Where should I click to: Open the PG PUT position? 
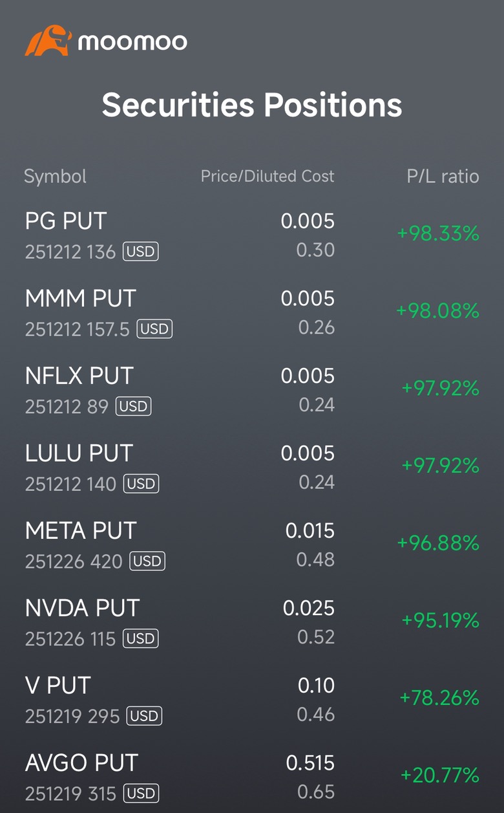tap(66, 221)
